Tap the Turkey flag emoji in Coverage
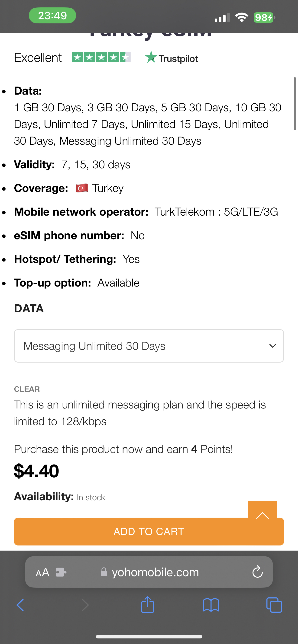The width and height of the screenshot is (298, 644). [82, 188]
